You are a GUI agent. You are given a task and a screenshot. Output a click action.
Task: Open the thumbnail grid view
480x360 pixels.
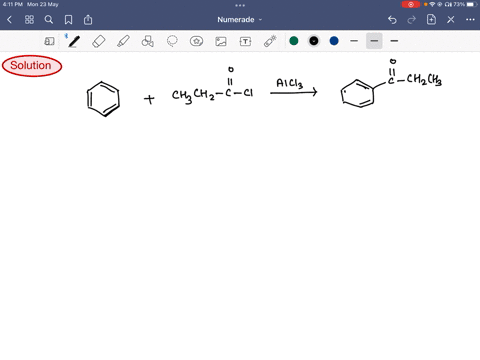pyautogui.click(x=29, y=20)
